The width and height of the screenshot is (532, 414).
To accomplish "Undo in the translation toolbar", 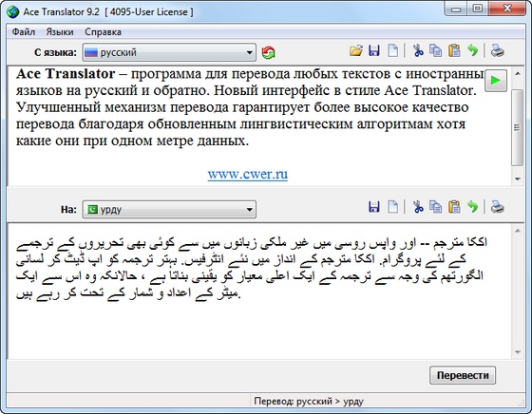I will (472, 206).
